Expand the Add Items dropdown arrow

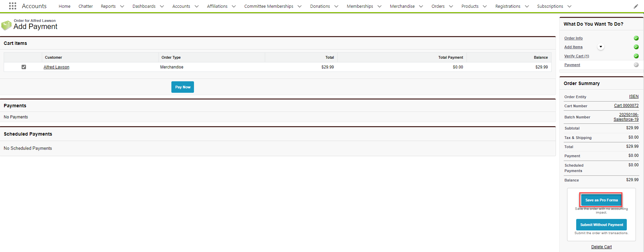[600, 47]
